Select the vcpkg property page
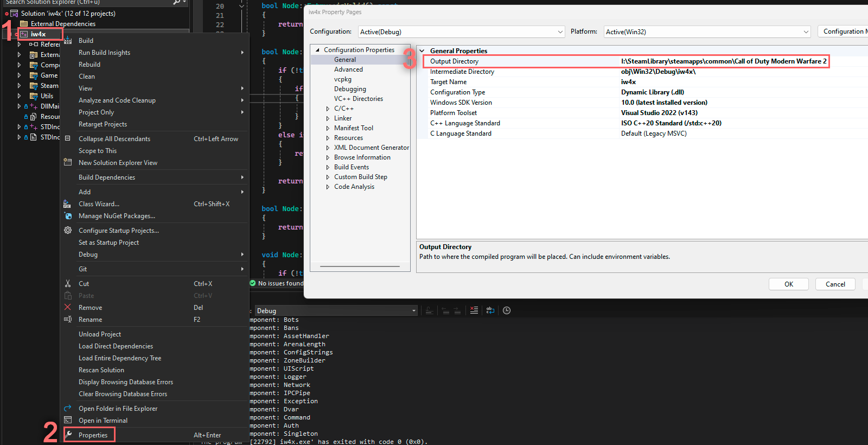Screen dimensions: 868x445 pyautogui.click(x=343, y=79)
